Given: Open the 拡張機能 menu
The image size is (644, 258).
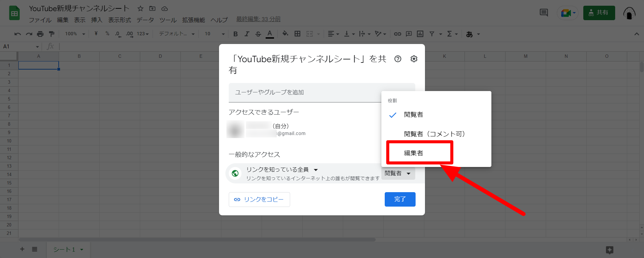Looking at the screenshot, I should click(194, 20).
